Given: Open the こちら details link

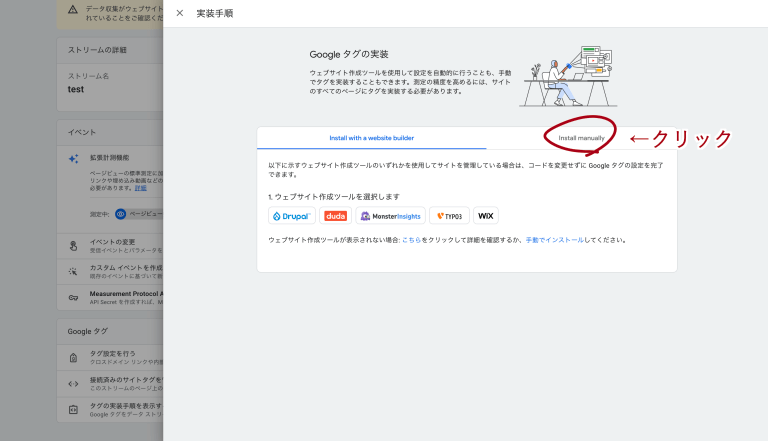Looking at the screenshot, I should (x=411, y=240).
